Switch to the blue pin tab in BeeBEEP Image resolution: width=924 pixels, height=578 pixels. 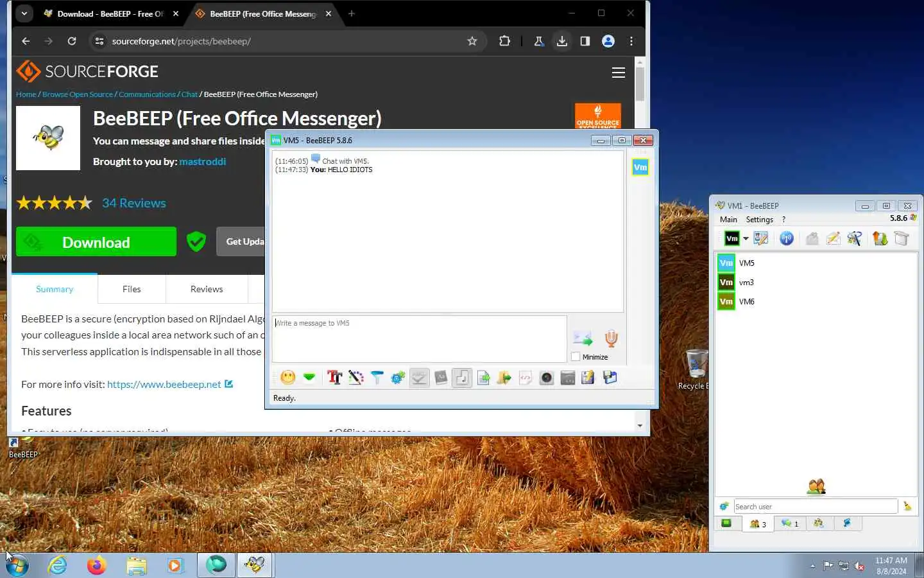tap(847, 523)
